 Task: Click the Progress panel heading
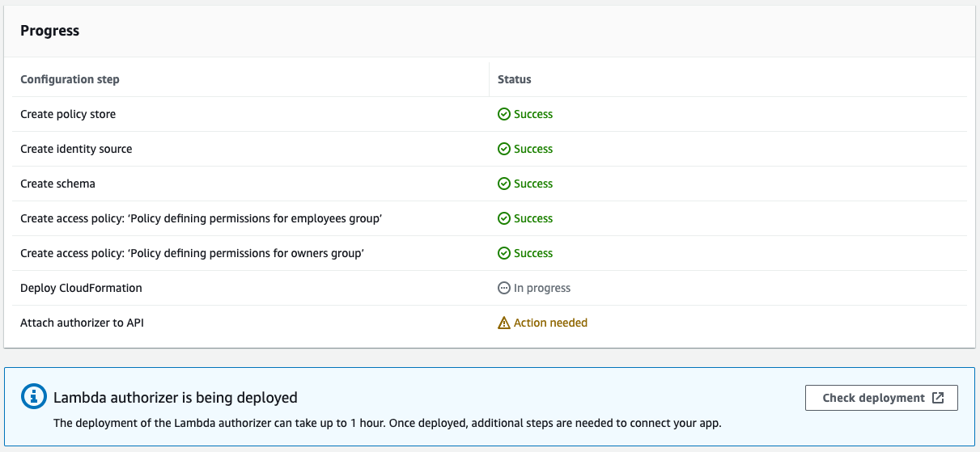pyautogui.click(x=49, y=31)
